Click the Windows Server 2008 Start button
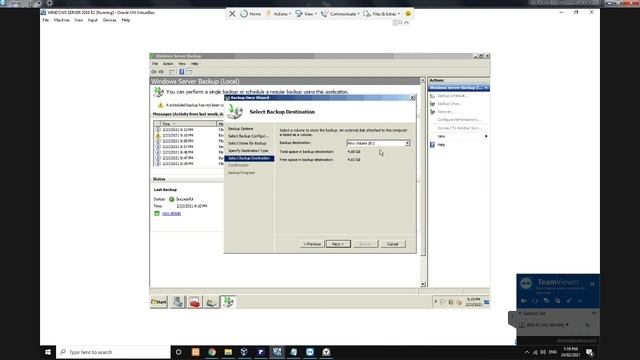The width and height of the screenshot is (640, 360). pyautogui.click(x=158, y=302)
